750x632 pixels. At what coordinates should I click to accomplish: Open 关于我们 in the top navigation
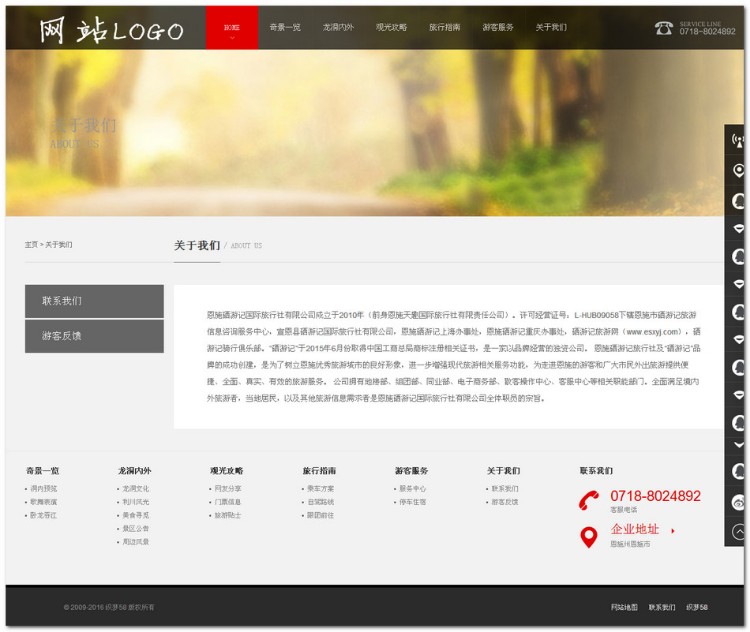click(x=551, y=27)
